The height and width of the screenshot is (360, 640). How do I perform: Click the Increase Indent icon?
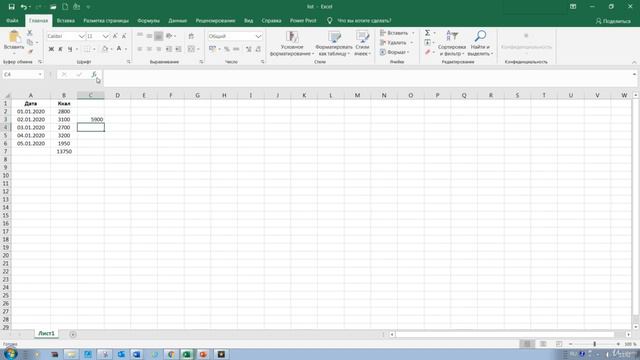pyautogui.click(x=178, y=49)
